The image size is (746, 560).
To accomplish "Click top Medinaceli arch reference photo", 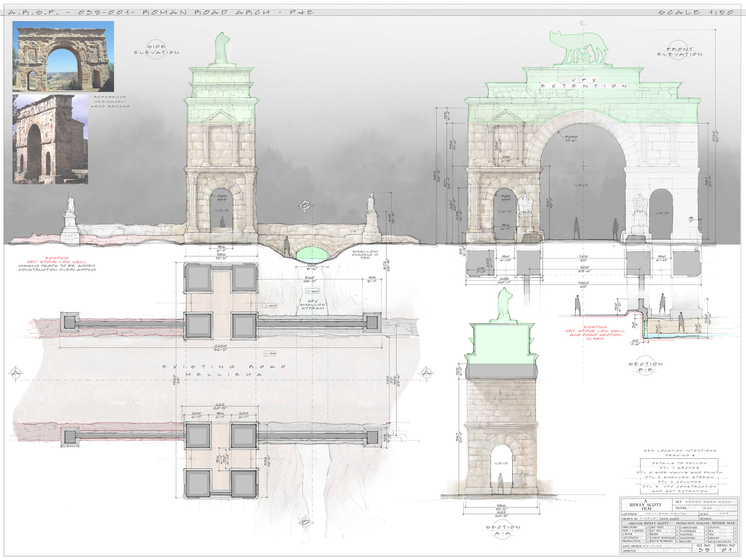I will coord(63,56).
